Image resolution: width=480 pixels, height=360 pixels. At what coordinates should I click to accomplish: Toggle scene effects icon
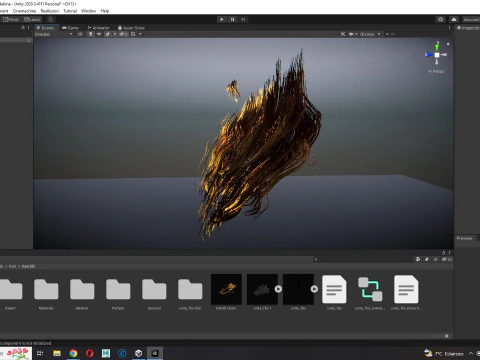(108, 34)
